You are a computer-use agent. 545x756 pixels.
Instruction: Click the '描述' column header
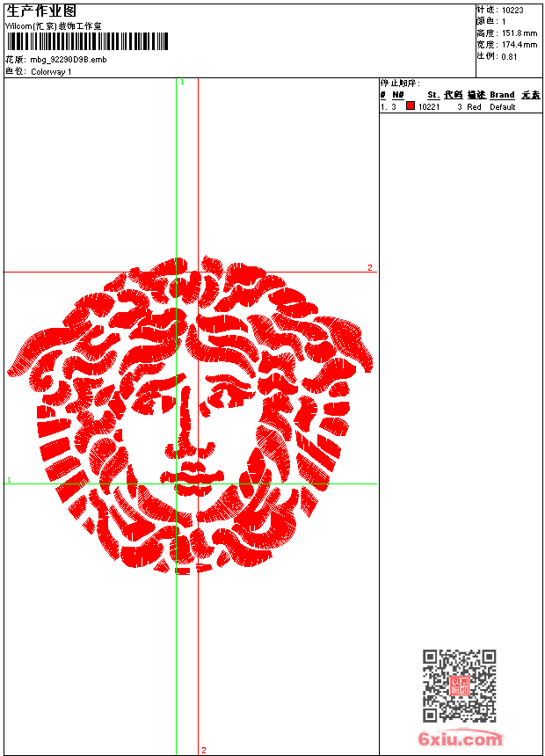[x=476, y=95]
